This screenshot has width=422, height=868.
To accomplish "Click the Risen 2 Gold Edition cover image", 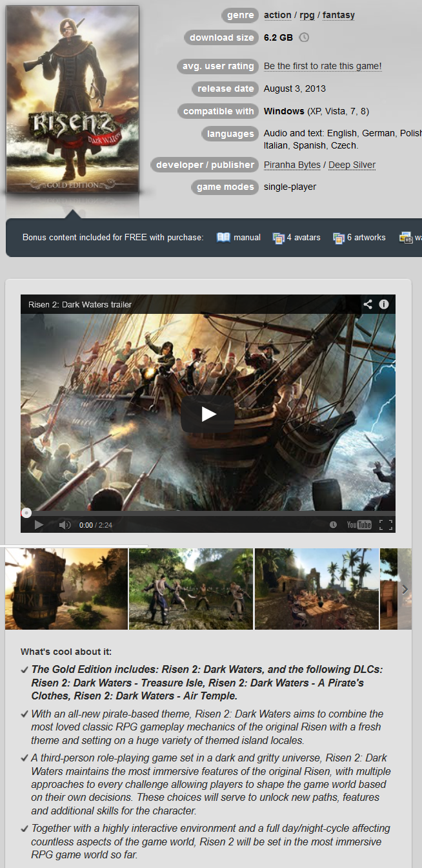I will click(x=72, y=99).
